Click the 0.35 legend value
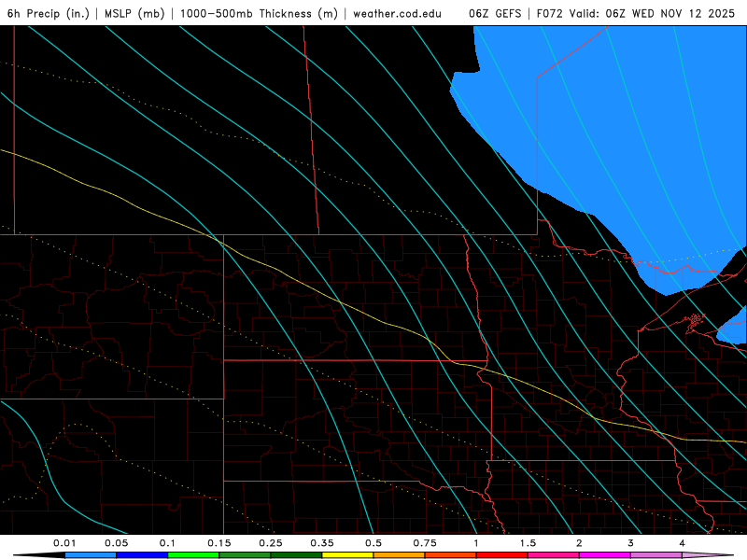This screenshot has width=747, height=560. click(322, 543)
